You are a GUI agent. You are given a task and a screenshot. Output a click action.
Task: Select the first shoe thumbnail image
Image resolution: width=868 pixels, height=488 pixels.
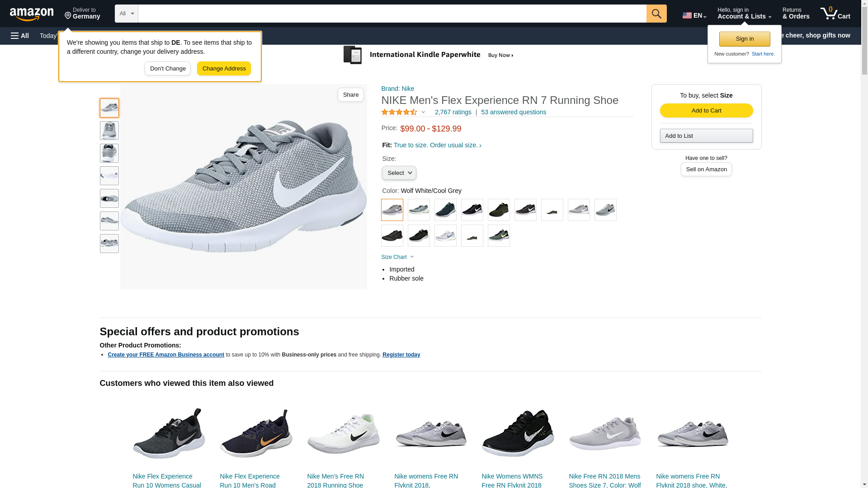109,108
